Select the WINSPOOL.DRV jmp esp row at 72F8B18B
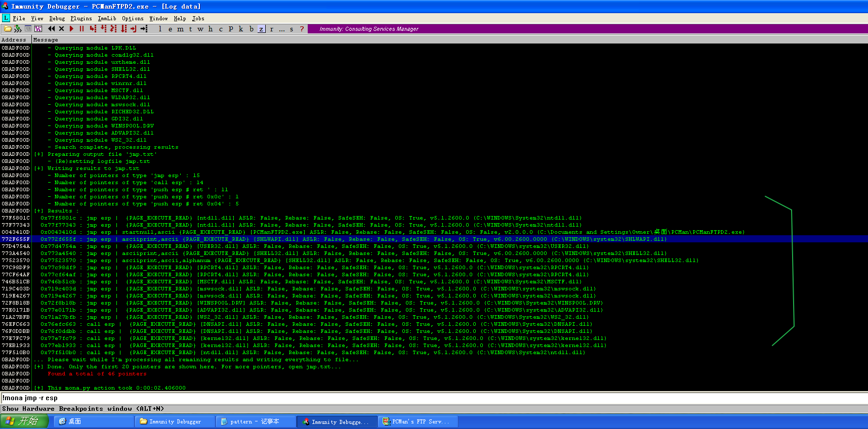868x429 pixels. coord(434,303)
